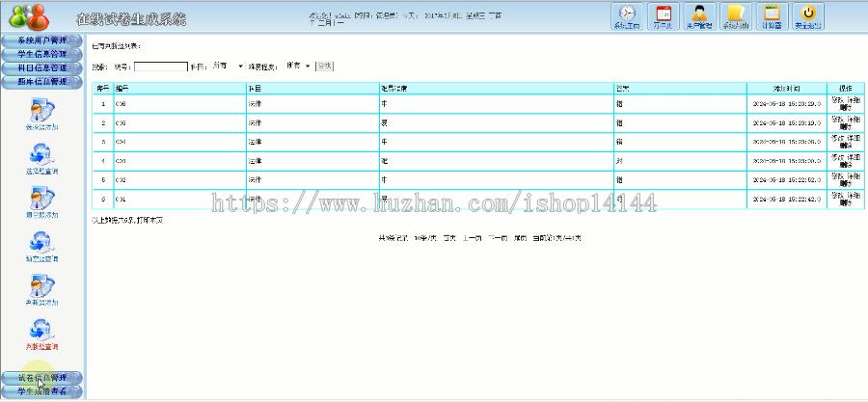Screen dimensions: 868x402
Task: Expand 学生信息管理 menu section
Action: 42,54
